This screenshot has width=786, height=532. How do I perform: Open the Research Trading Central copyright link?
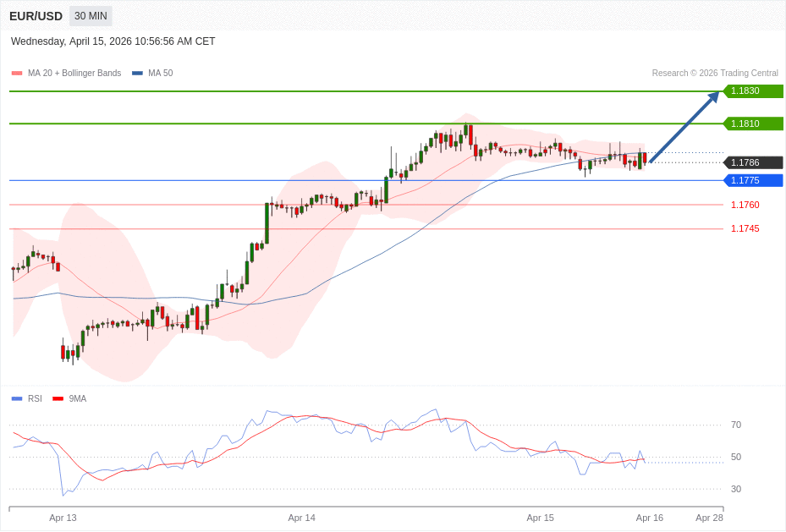[714, 74]
